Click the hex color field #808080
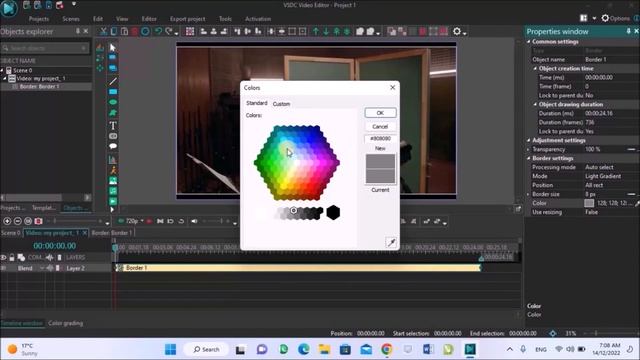640x360 pixels. click(x=380, y=138)
